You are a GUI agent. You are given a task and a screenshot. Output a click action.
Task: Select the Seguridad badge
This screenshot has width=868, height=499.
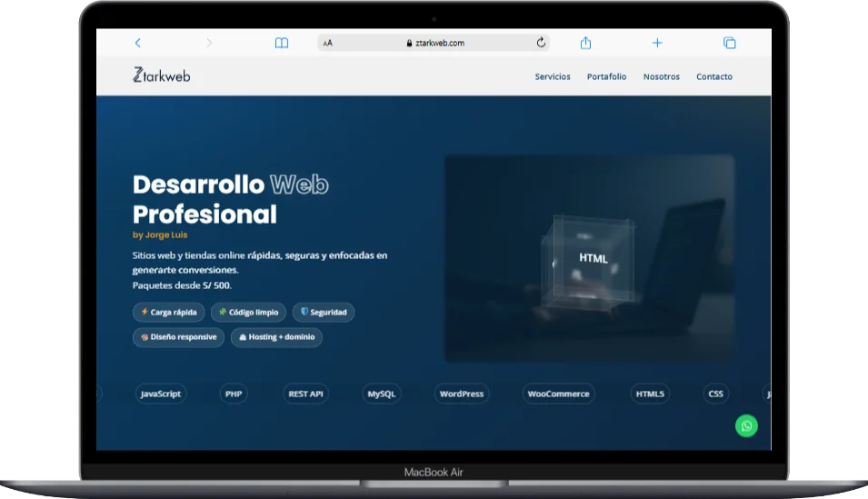click(324, 313)
